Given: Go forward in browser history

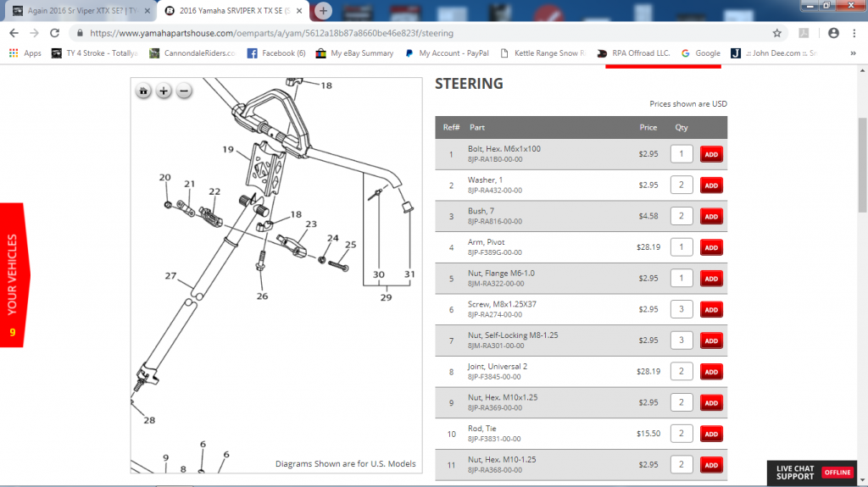Looking at the screenshot, I should [x=34, y=33].
